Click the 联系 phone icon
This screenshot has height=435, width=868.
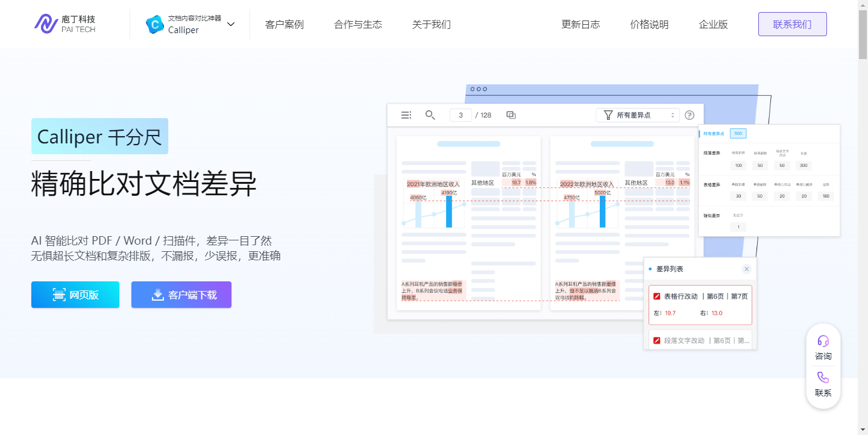point(823,378)
